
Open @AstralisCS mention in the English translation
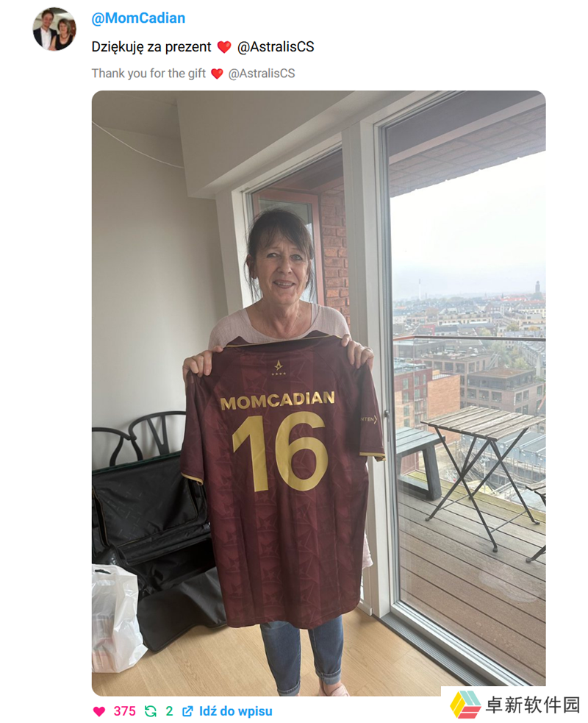261,74
